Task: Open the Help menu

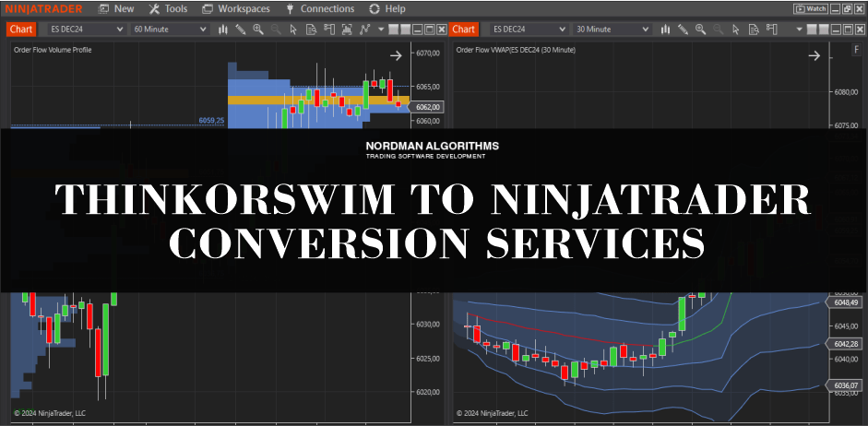Action: [x=387, y=9]
